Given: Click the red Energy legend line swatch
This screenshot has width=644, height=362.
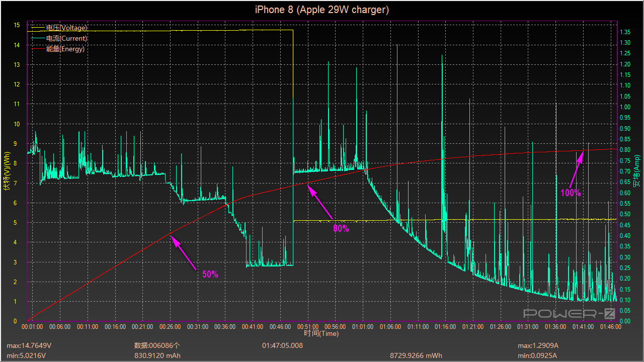Looking at the screenshot, I should (x=38, y=49).
